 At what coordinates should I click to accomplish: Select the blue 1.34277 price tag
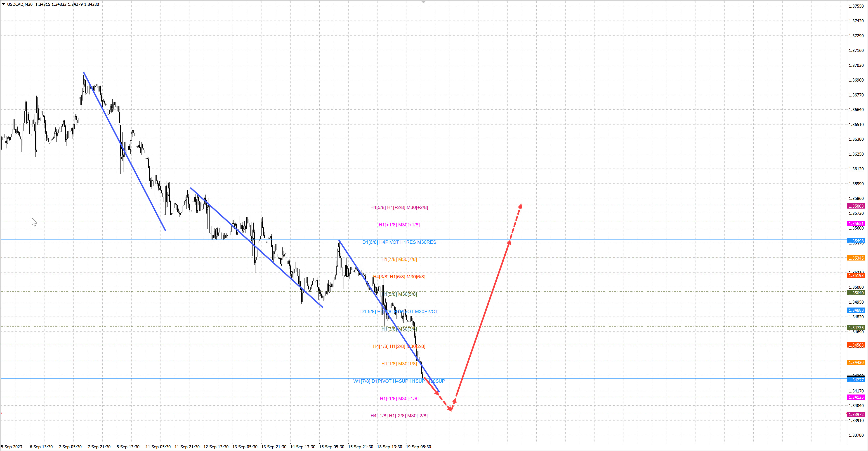(856, 380)
